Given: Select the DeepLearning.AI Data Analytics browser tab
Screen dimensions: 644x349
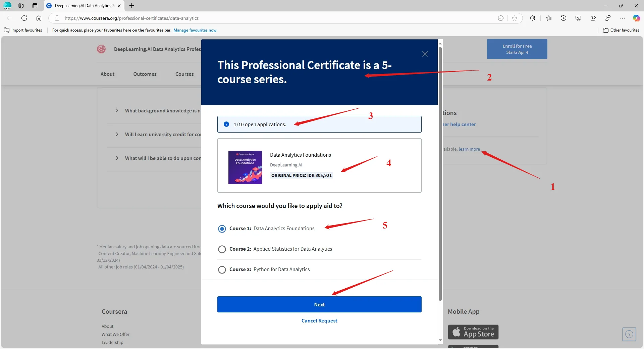Looking at the screenshot, I should point(84,6).
